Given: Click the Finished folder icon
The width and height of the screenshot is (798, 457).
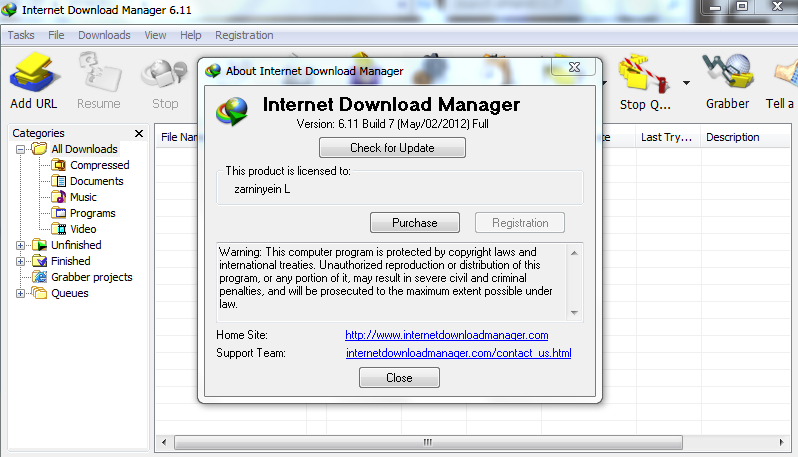Looking at the screenshot, I should coord(40,261).
